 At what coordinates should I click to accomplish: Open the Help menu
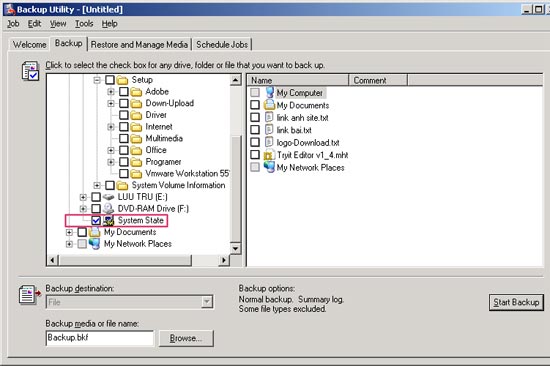[109, 24]
